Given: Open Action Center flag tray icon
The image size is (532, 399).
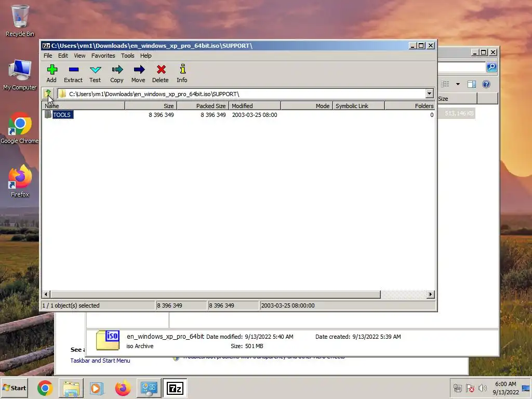Looking at the screenshot, I should pos(470,388).
